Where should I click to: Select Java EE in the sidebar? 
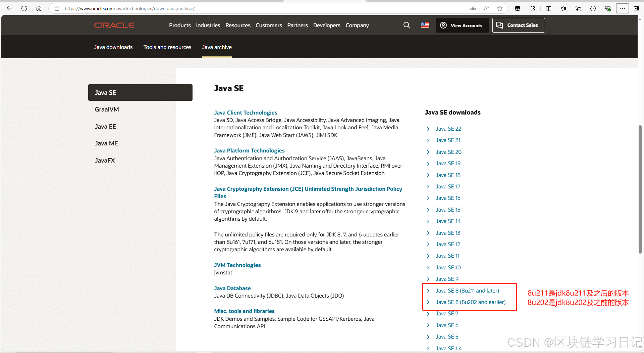coord(105,127)
